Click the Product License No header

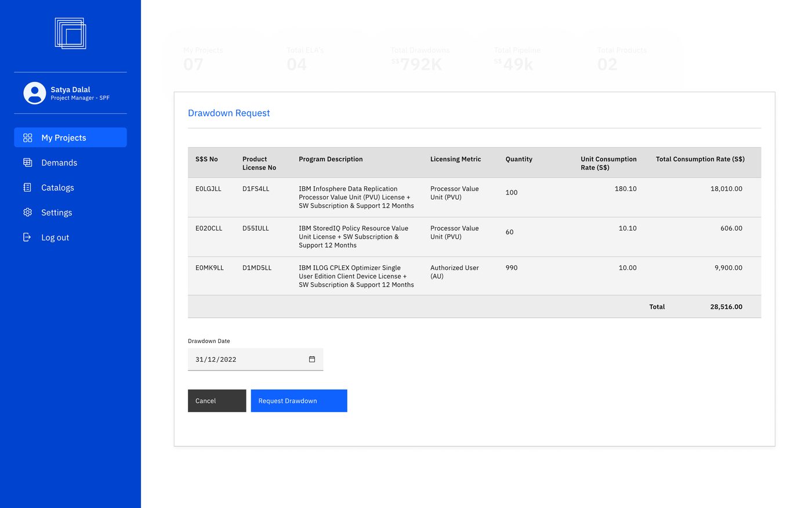(259, 163)
